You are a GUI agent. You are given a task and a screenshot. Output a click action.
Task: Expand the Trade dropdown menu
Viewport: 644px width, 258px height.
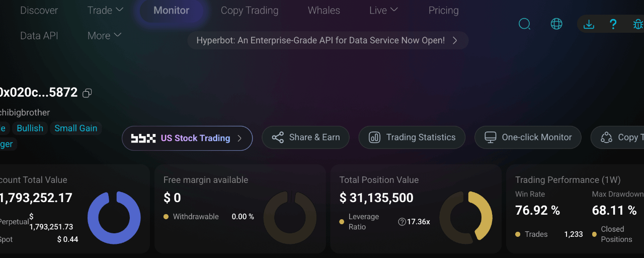(105, 10)
